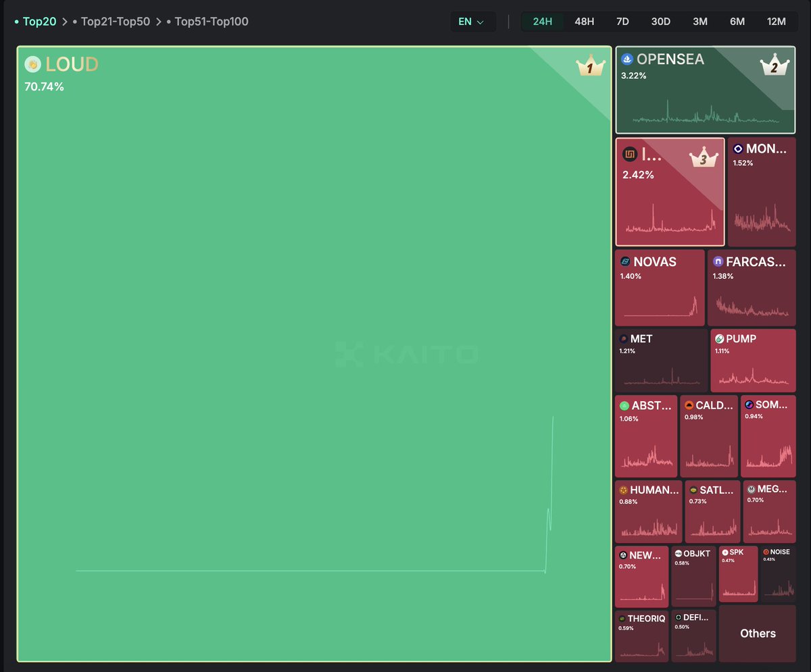
Task: Click the OPENSEA sparkline chart
Action: (706, 112)
